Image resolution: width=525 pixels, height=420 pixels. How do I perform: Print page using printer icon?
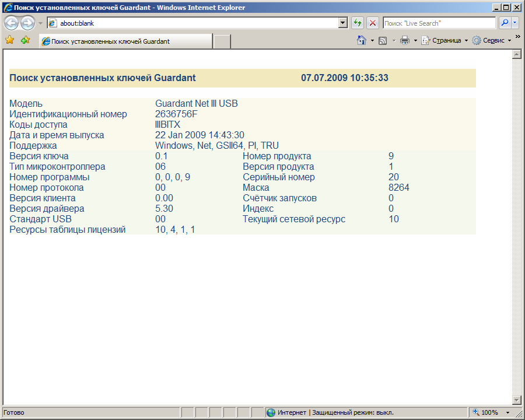click(405, 40)
